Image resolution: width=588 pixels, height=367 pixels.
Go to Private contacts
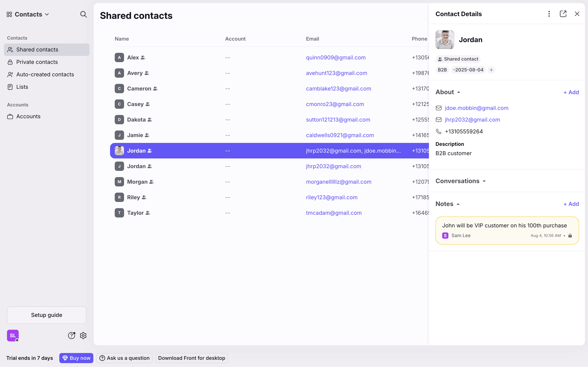click(37, 62)
